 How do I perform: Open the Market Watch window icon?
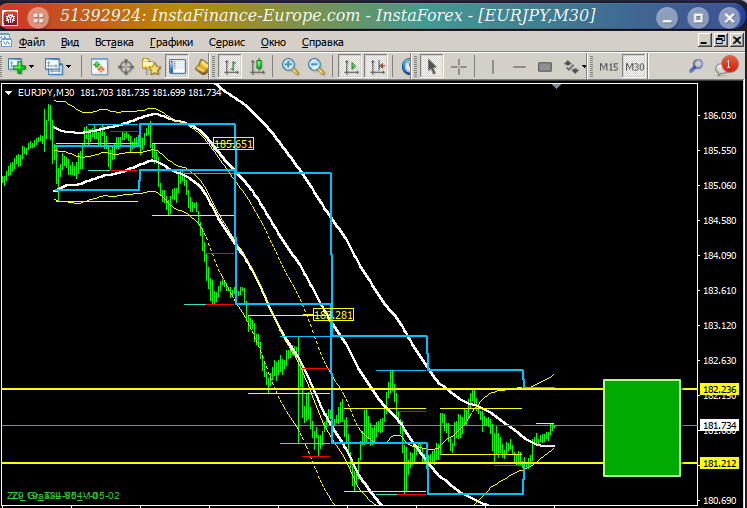point(100,66)
